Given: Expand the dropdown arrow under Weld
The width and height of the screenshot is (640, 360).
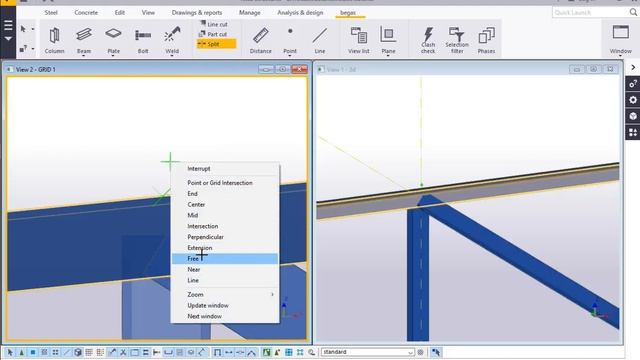Looking at the screenshot, I should pos(172,55).
